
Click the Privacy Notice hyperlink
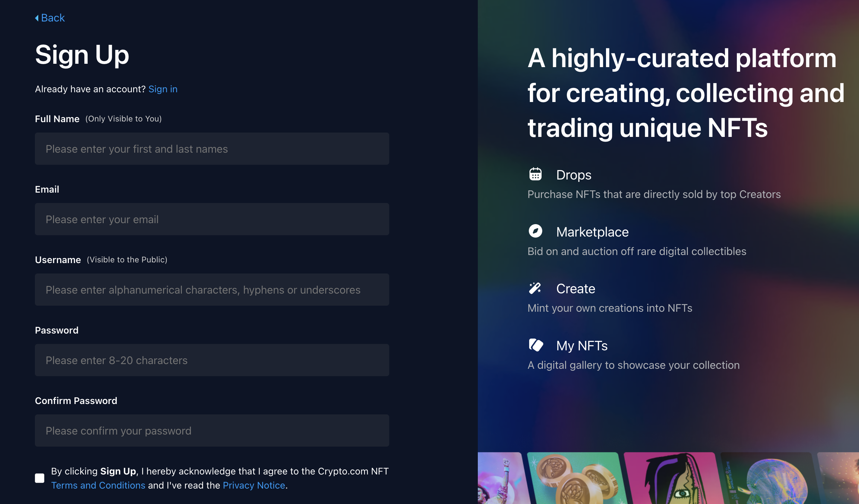click(x=254, y=485)
